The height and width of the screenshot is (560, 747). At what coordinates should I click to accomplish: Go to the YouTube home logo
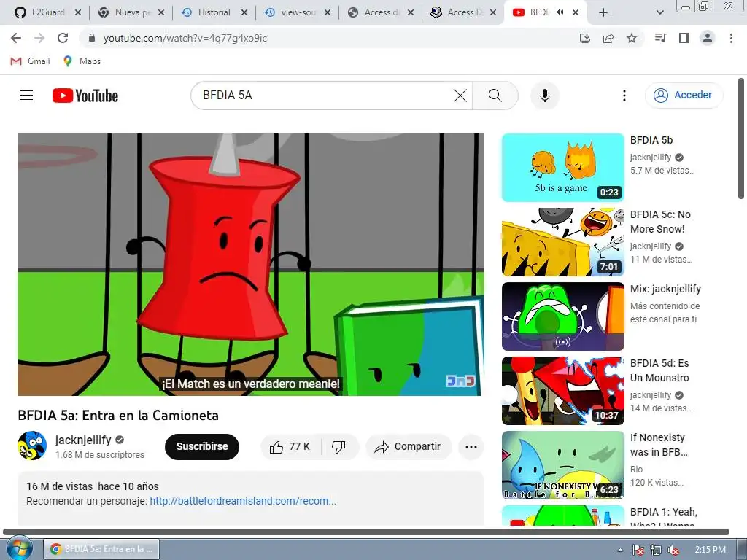85,96
